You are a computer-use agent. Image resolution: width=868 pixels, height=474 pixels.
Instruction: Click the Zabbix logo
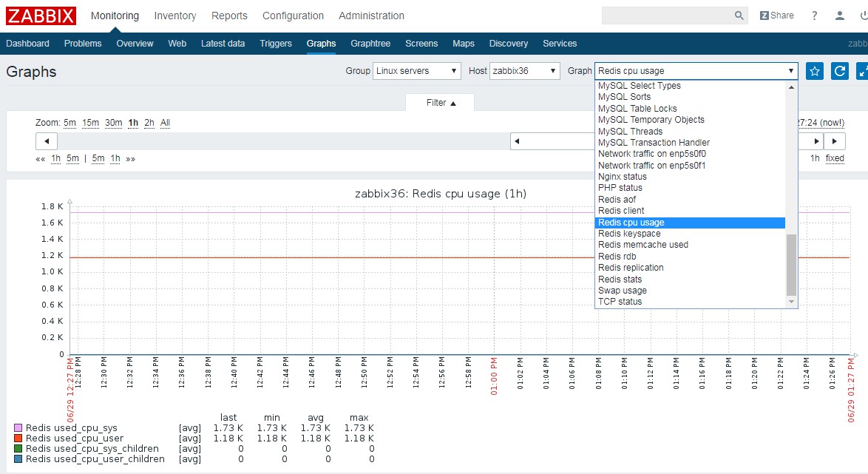click(41, 16)
